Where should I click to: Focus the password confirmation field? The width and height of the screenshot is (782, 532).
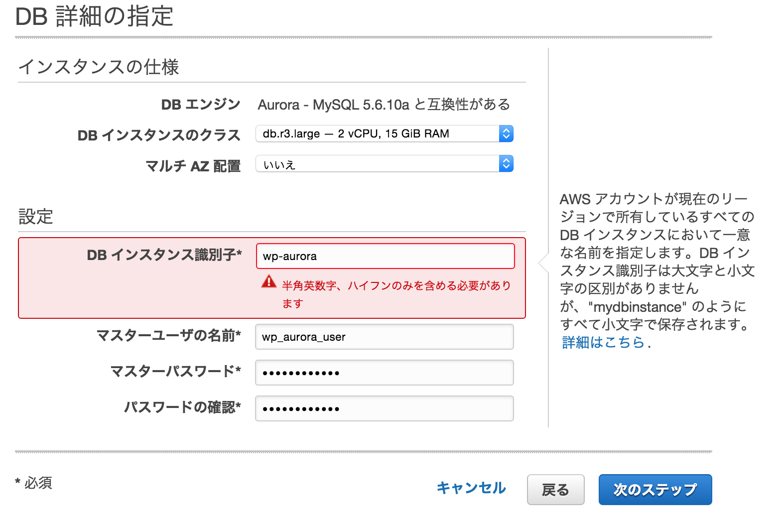[x=385, y=408]
